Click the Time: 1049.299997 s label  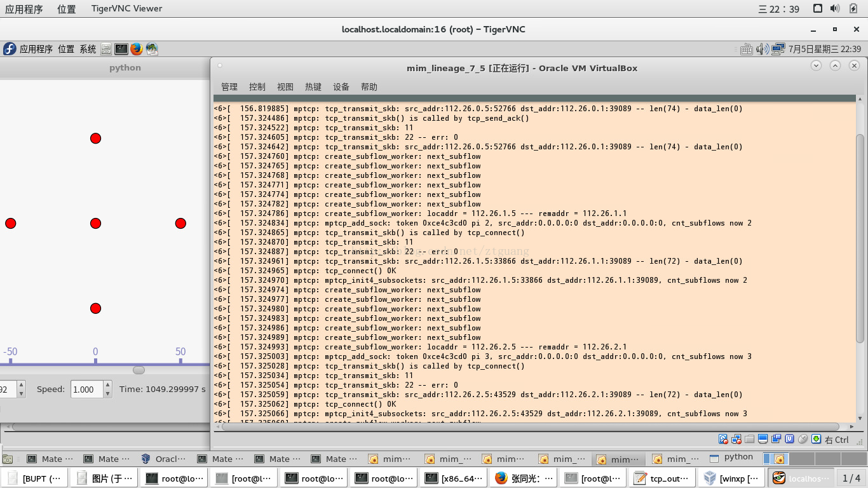pos(163,390)
